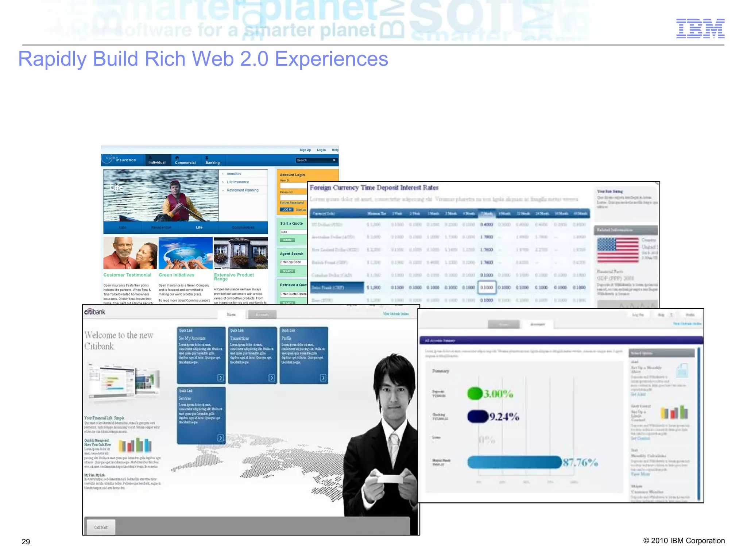Select the grey Citibank Accounts tab
Viewport: 747px width, 560px height.
(x=262, y=314)
